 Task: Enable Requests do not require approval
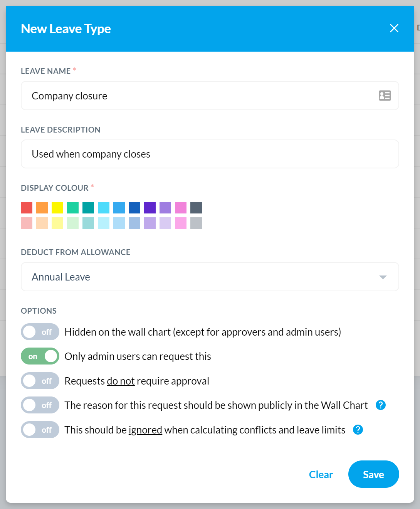click(40, 381)
